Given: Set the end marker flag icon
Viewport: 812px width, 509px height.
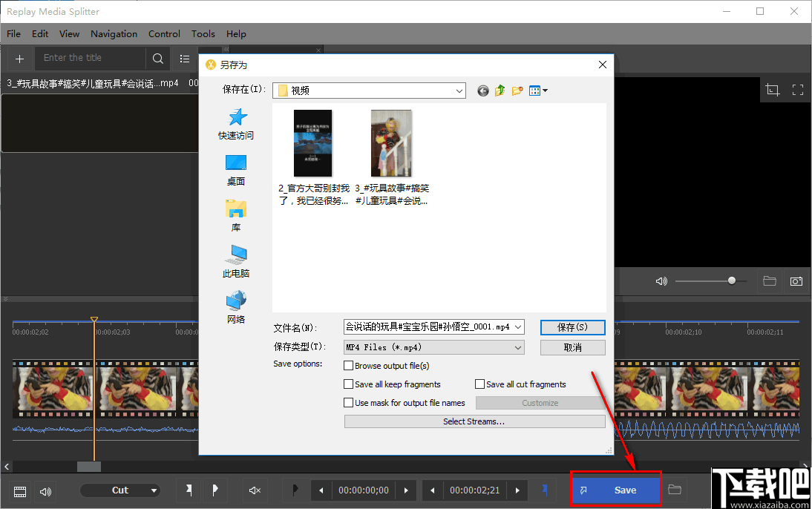Looking at the screenshot, I should pos(215,490).
